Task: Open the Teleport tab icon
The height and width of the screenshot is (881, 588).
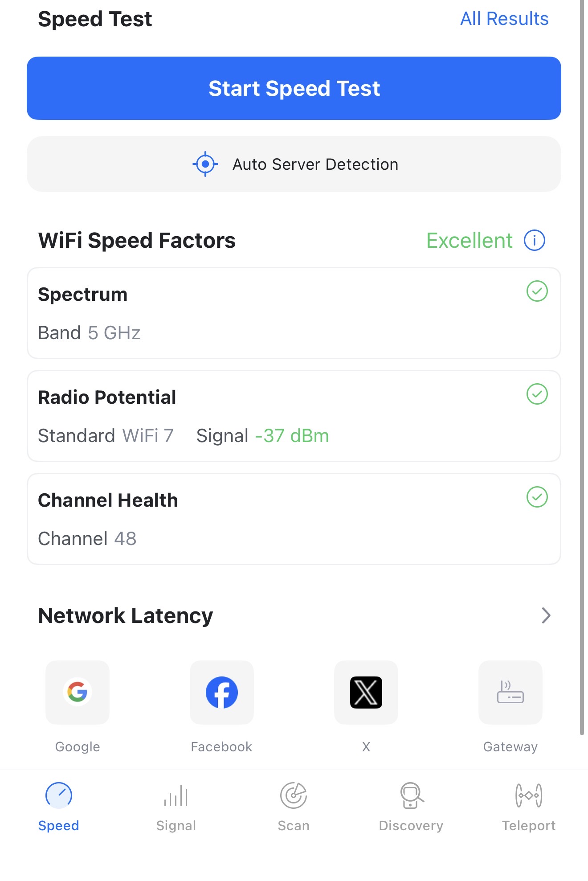Action: coord(528,795)
